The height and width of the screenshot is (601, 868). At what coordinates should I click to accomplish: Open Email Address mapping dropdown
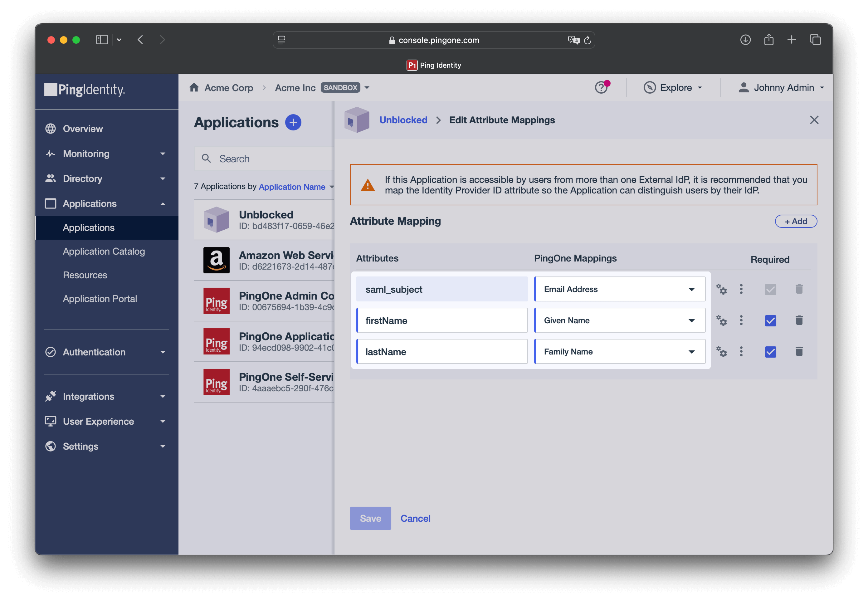pos(620,289)
